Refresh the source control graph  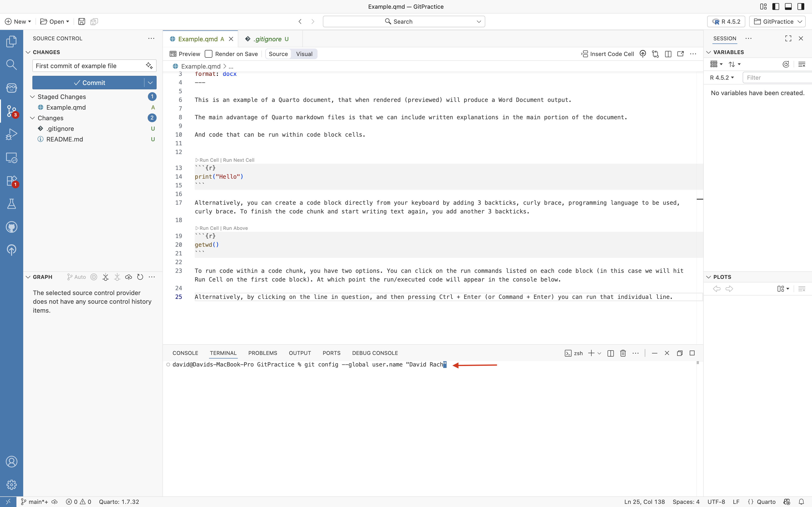(140, 277)
